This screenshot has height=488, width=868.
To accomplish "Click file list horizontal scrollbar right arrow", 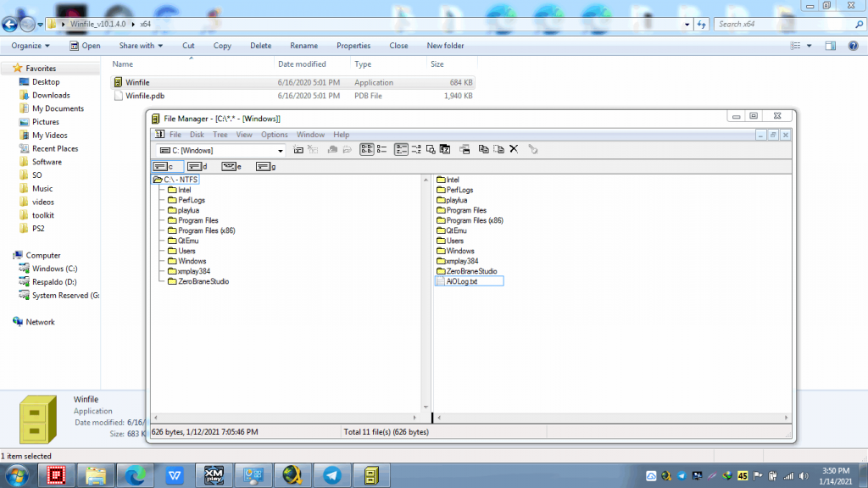I will pyautogui.click(x=786, y=418).
